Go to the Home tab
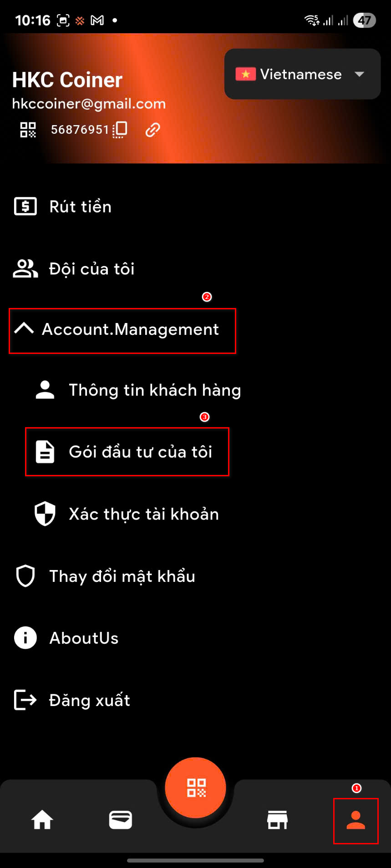391x868 pixels. (x=42, y=820)
